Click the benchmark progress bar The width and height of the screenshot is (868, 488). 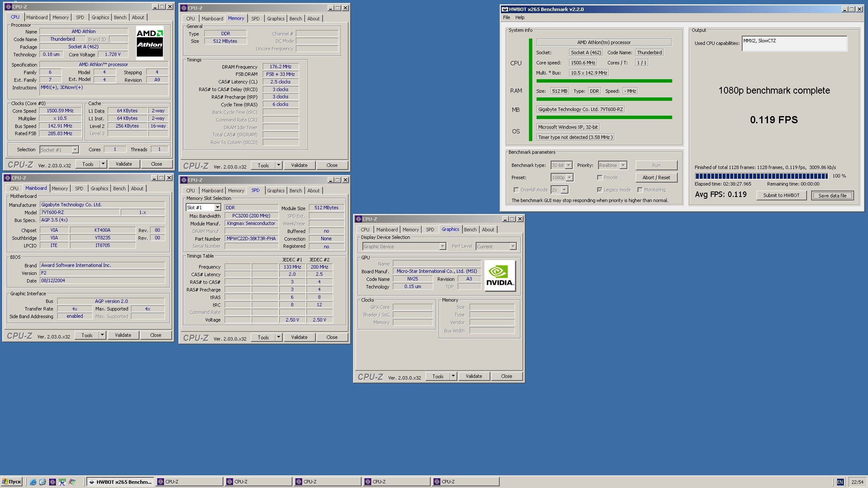tap(762, 176)
